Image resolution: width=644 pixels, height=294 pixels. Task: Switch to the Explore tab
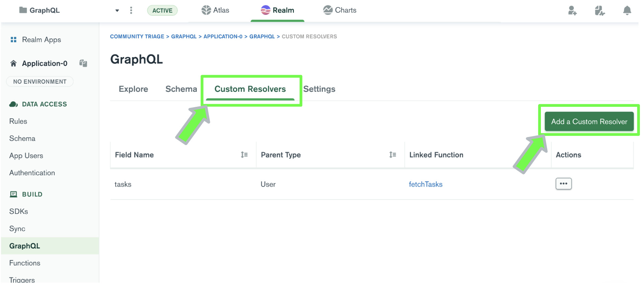pos(133,89)
